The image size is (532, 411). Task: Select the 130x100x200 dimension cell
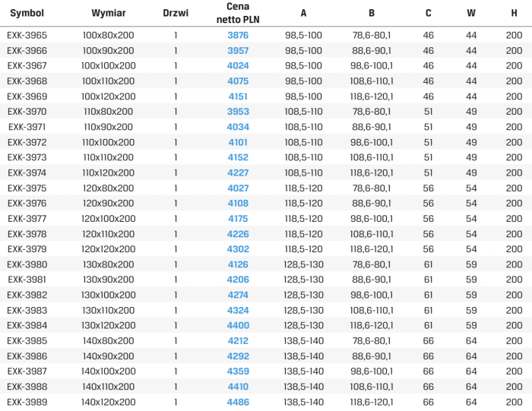coord(109,295)
